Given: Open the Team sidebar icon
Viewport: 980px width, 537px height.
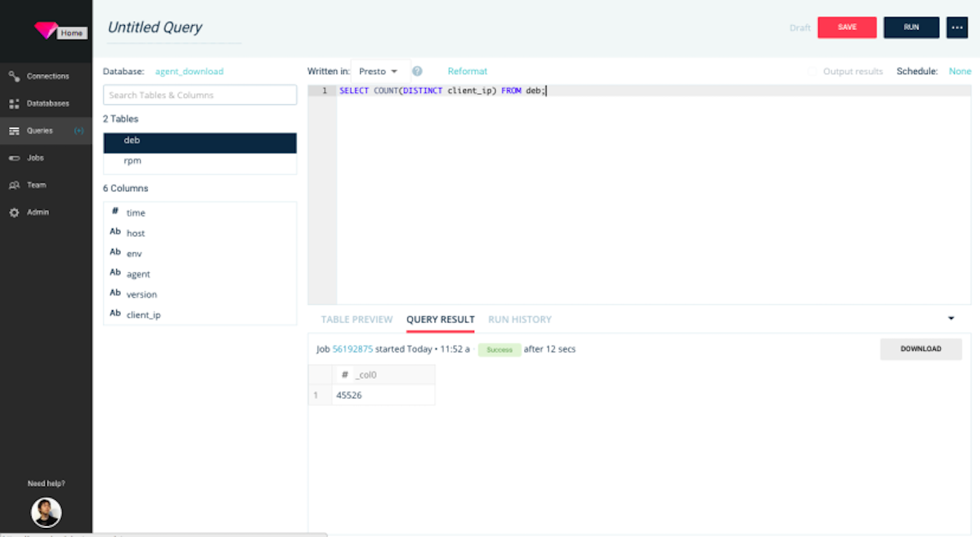Looking at the screenshot, I should tap(14, 185).
